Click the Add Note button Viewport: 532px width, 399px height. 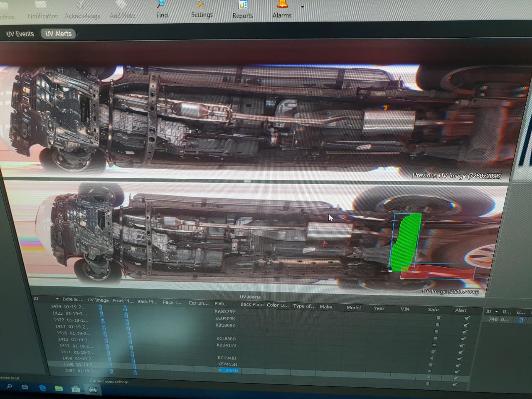click(x=122, y=16)
